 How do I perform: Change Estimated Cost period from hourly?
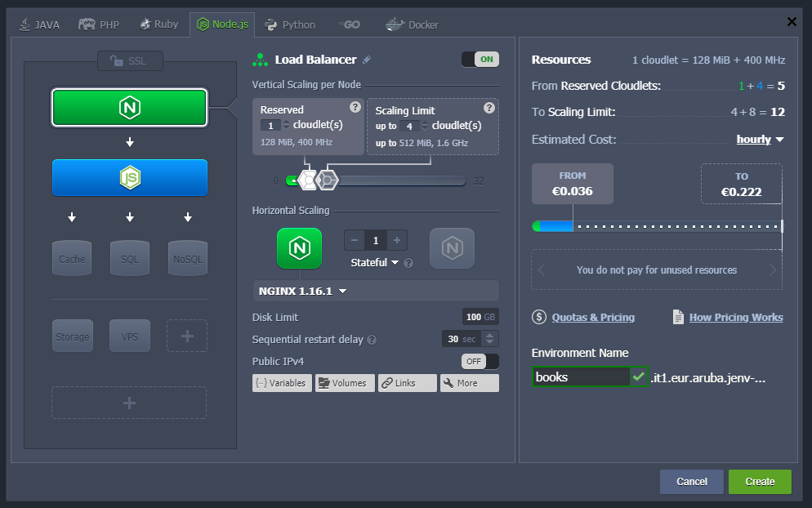(x=759, y=139)
